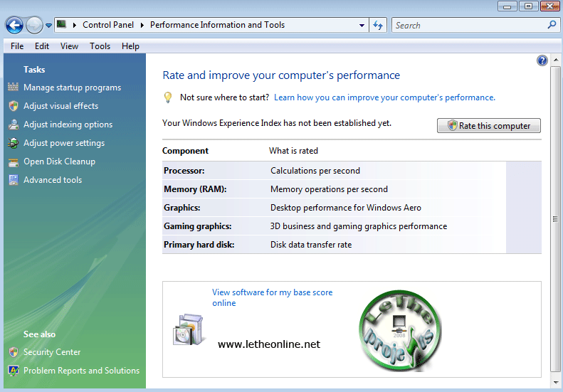Viewport: 563px width, 392px height.
Task: Click the Adjust power settings icon
Action: pos(13,143)
